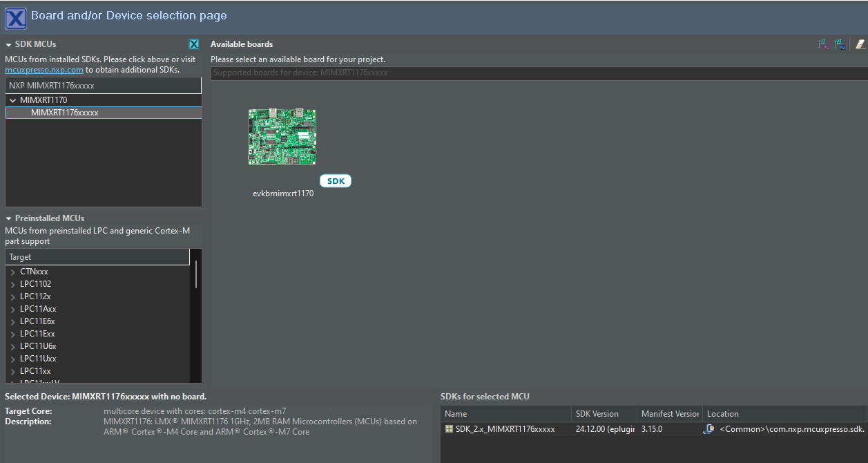Collapse the Preinstalled MCUs section
This screenshot has height=463, width=868.
[8, 218]
